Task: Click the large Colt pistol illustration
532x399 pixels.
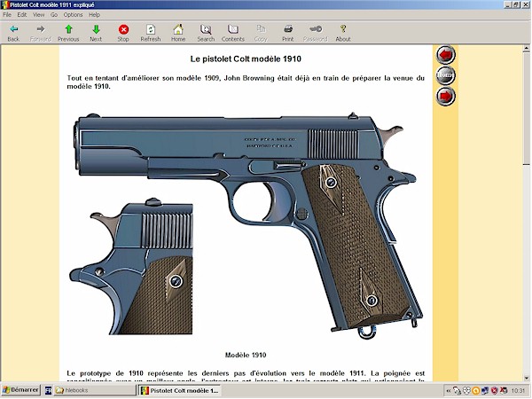Action: click(249, 225)
